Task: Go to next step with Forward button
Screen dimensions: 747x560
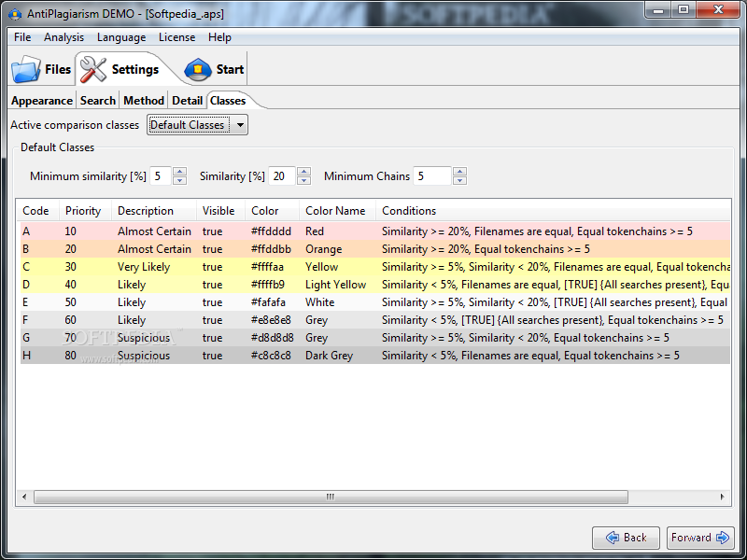Action: point(700,538)
